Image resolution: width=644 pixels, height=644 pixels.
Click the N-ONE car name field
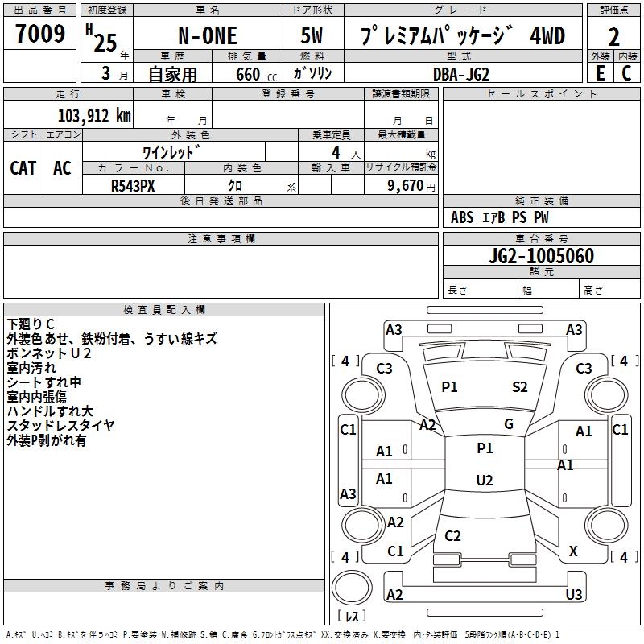click(207, 35)
